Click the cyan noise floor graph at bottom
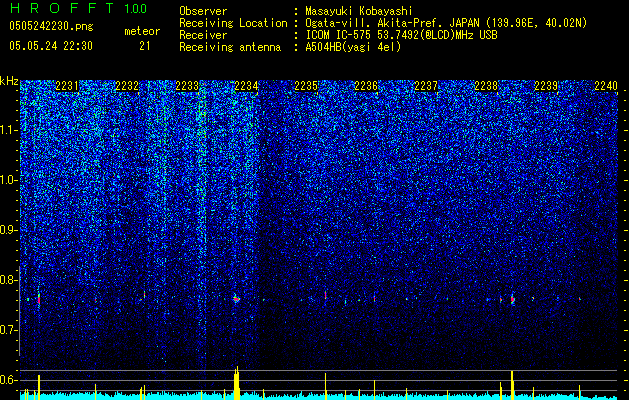 pyautogui.click(x=321, y=396)
